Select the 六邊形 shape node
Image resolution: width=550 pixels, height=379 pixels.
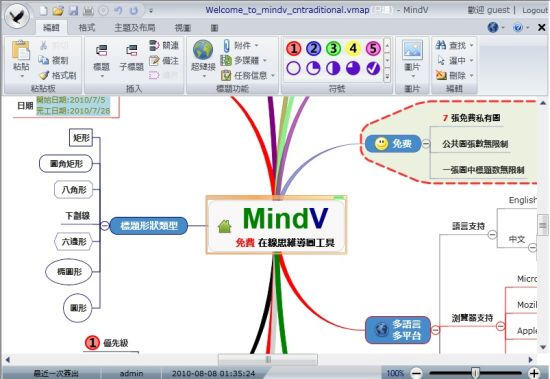(x=73, y=241)
